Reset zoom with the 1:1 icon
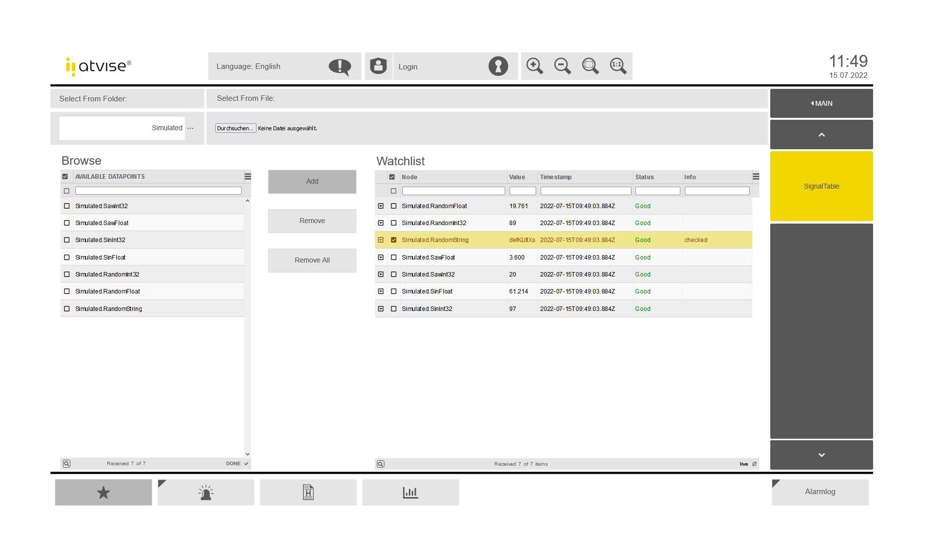The height and width of the screenshot is (560, 928). pyautogui.click(x=618, y=66)
